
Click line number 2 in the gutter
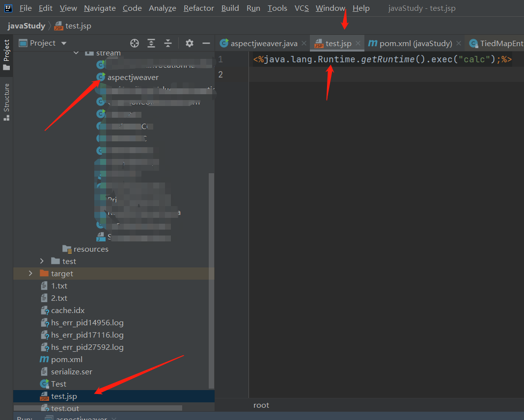click(x=221, y=74)
